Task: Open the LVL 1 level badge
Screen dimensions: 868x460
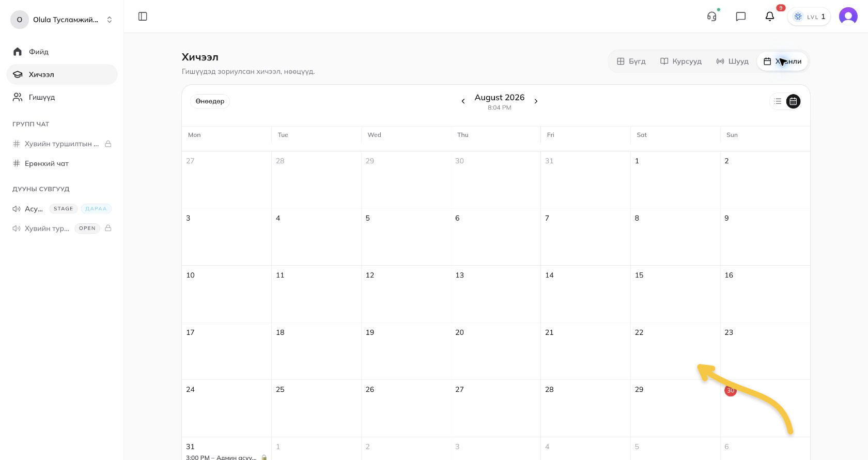Action: coord(809,17)
